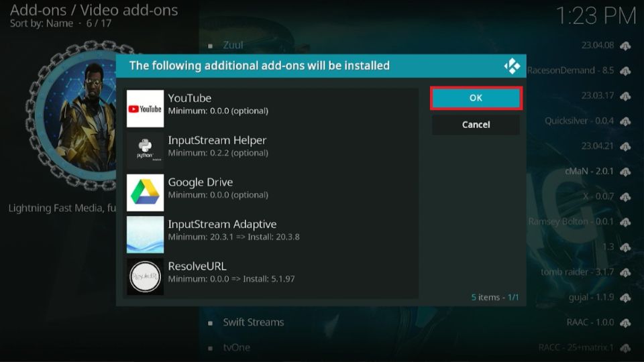Confirm installation with the OK button
This screenshot has width=644, height=362.
476,98
